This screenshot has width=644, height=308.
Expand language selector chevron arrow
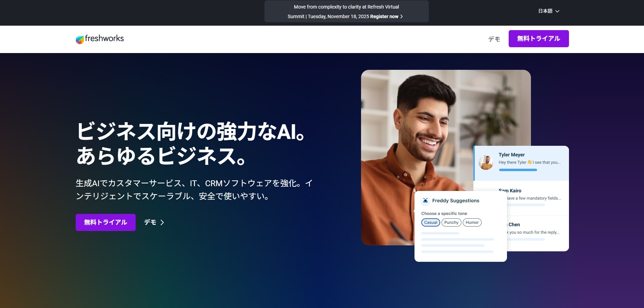click(557, 11)
